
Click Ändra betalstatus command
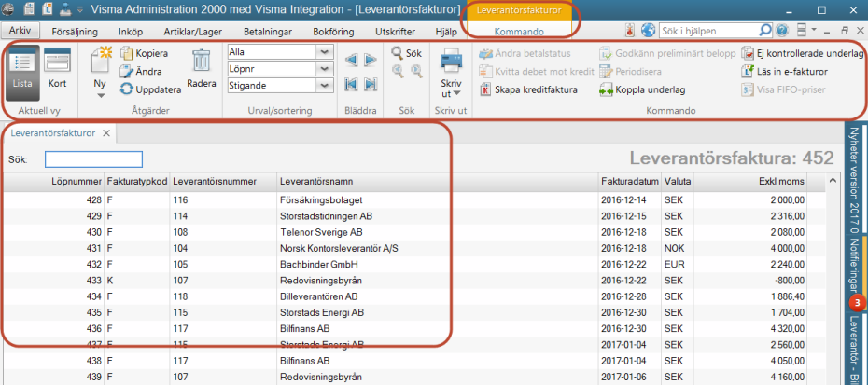click(525, 54)
